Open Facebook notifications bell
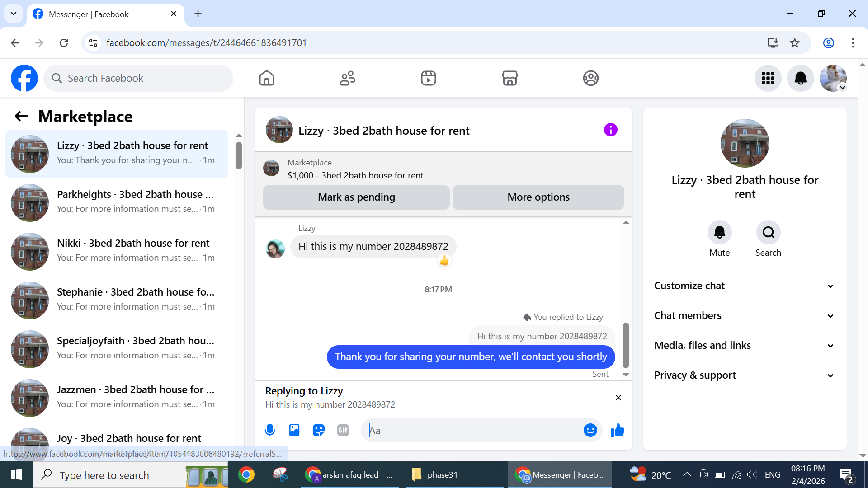This screenshot has height=488, width=868. pyautogui.click(x=800, y=78)
